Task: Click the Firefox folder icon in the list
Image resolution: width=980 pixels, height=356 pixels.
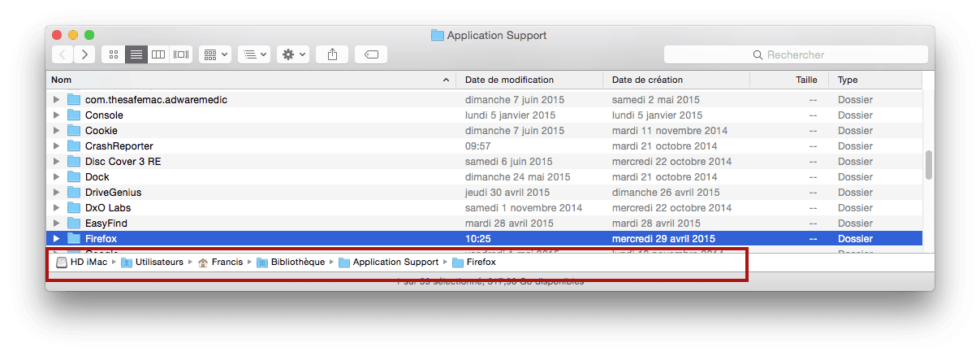Action: (x=74, y=239)
